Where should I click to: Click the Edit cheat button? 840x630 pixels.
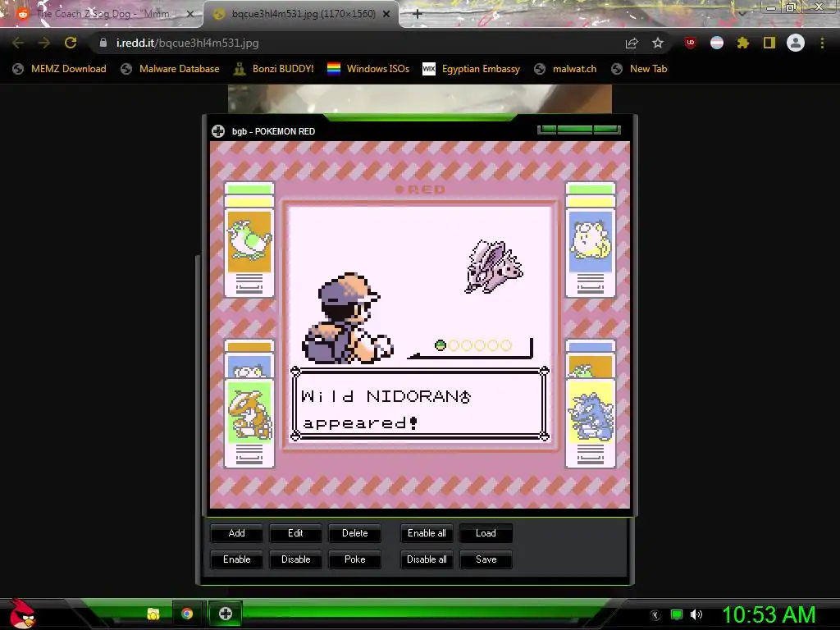[x=295, y=533]
